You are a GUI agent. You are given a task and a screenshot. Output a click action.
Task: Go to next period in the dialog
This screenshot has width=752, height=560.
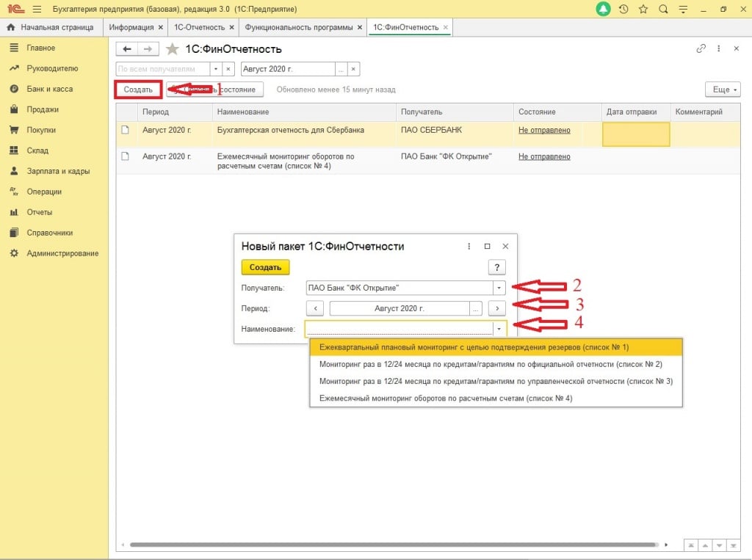click(497, 308)
